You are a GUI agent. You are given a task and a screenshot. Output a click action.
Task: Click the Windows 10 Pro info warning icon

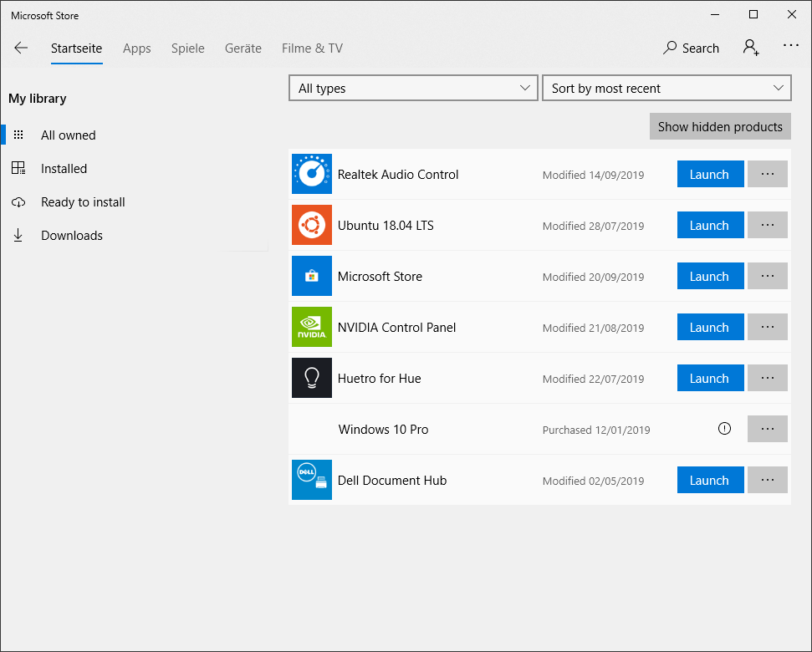[724, 429]
